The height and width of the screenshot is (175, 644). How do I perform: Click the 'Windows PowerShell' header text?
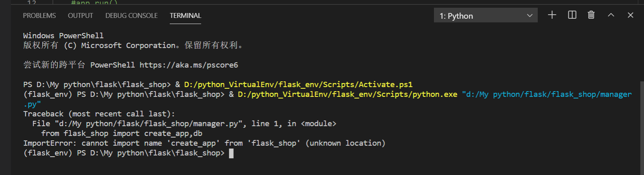(x=64, y=36)
